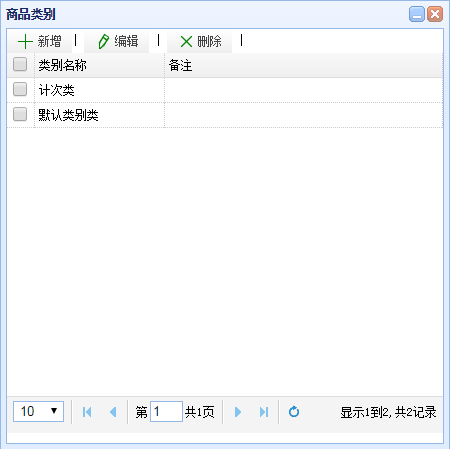450x449 pixels.
Task: Click the 备注 column header
Action: (x=180, y=65)
